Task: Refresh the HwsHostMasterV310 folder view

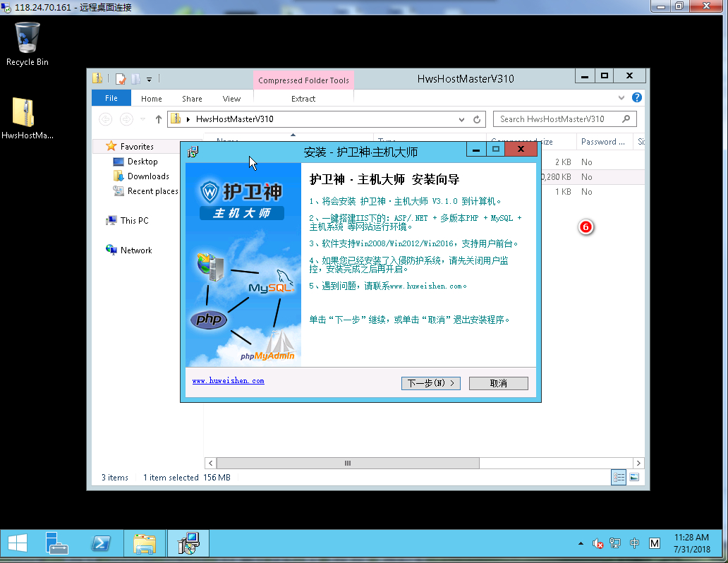Action: pos(477,120)
